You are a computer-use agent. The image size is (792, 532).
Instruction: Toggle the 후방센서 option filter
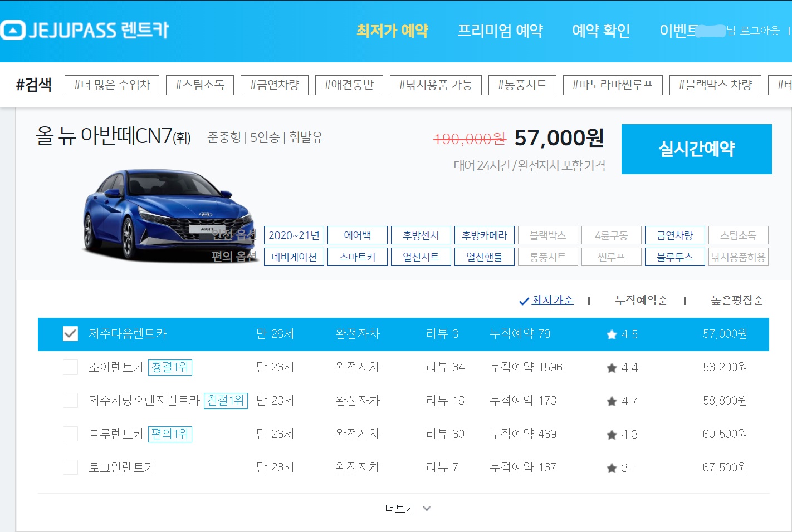[x=421, y=235]
